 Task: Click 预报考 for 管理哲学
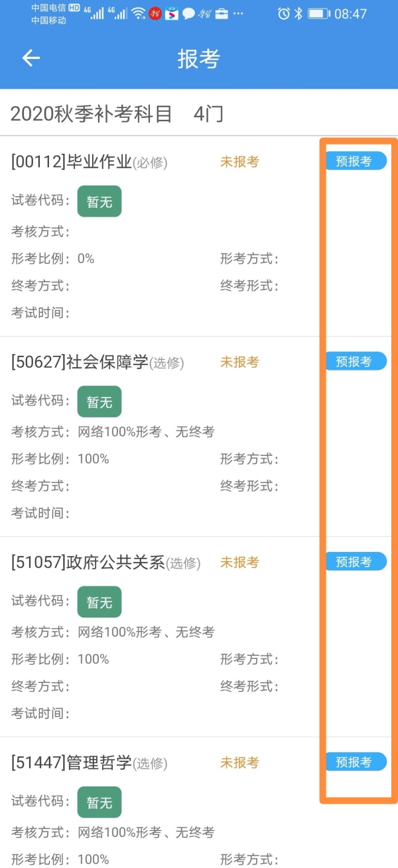click(x=356, y=761)
